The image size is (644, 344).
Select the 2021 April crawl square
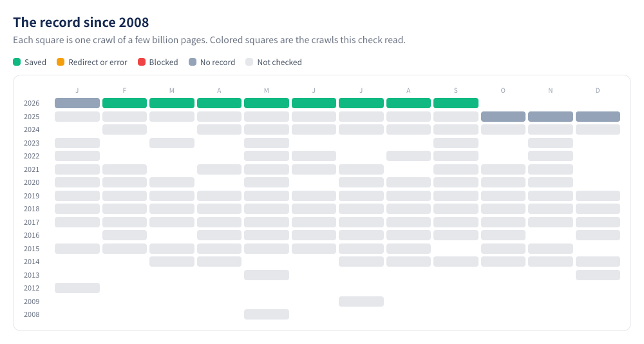pyautogui.click(x=220, y=169)
